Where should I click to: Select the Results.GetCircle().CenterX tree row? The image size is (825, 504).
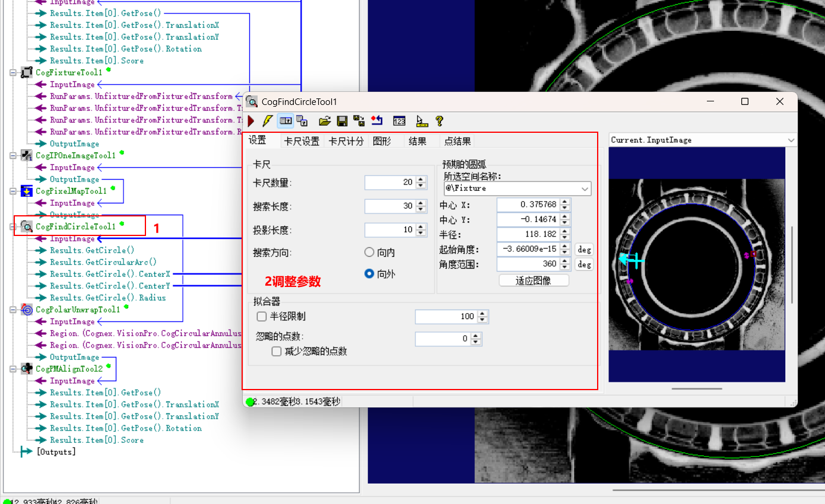[x=110, y=274]
